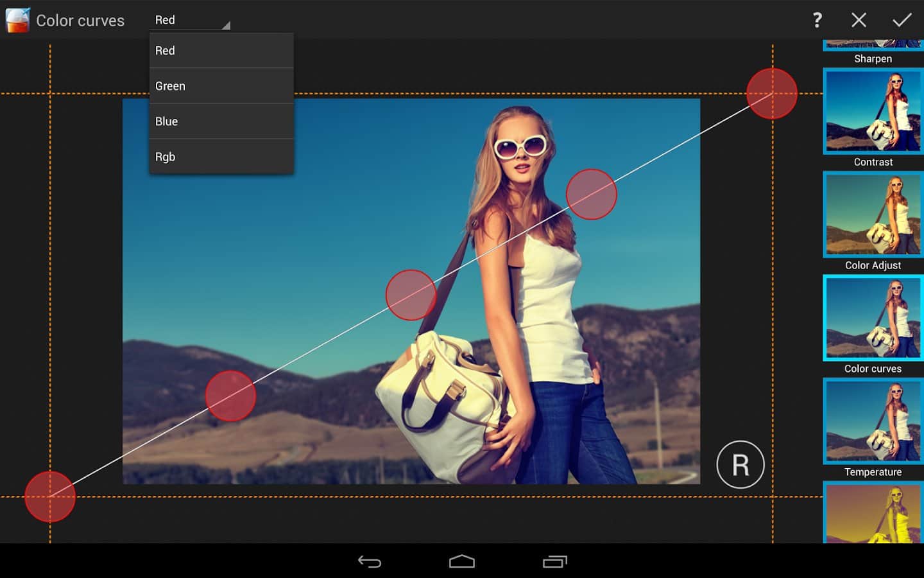Choose Green from the channel list
Viewport: 924px width, 578px height.
(x=221, y=86)
